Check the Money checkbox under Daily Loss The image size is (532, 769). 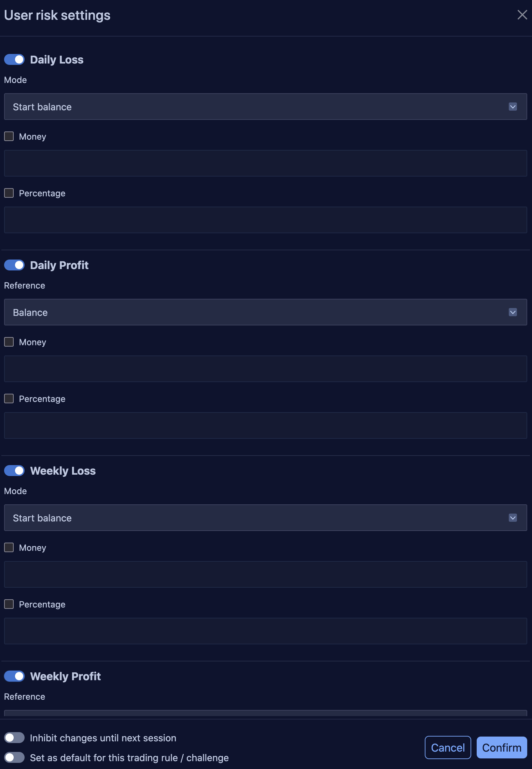9,136
